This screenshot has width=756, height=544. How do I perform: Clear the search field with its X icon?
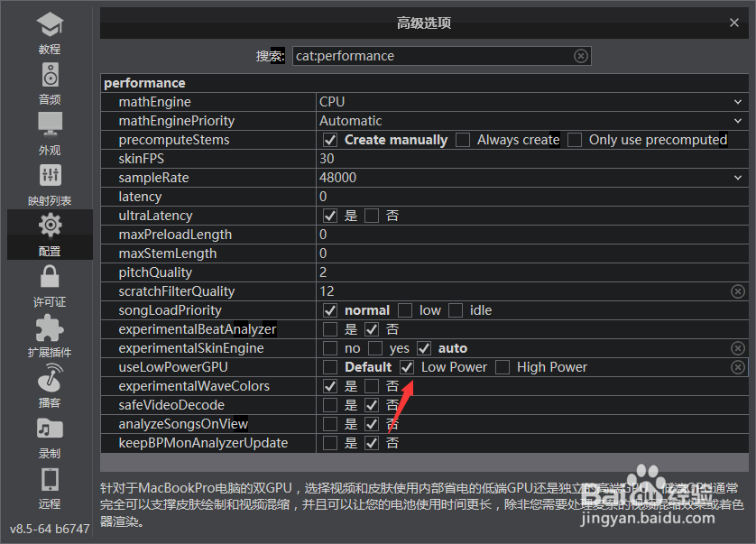point(581,56)
